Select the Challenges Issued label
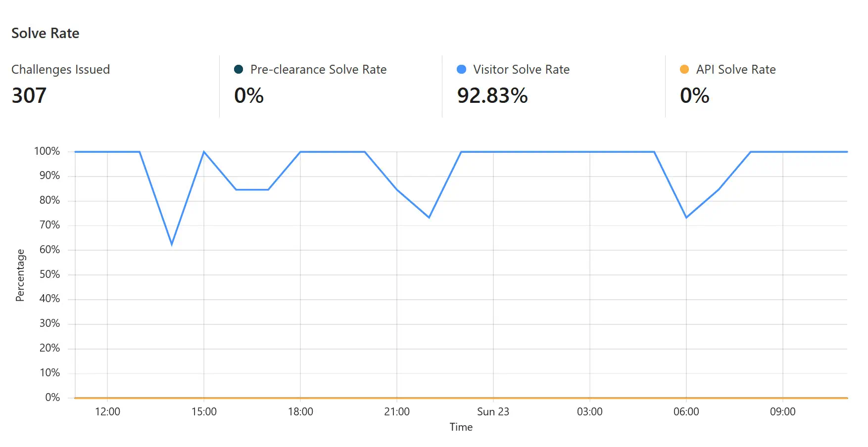 click(x=60, y=70)
